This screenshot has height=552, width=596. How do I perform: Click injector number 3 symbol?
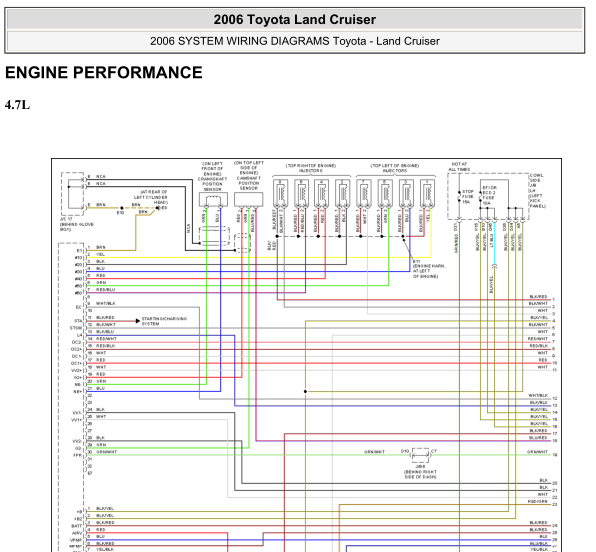pos(406,194)
